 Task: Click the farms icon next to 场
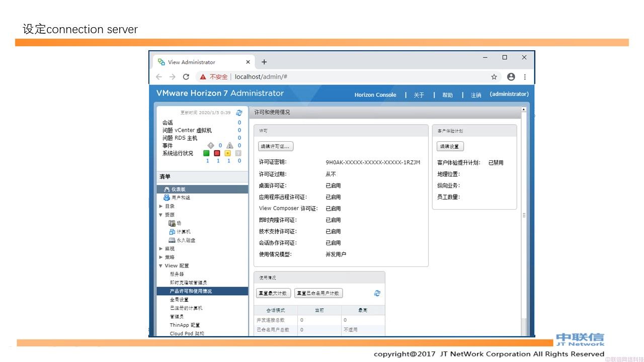pyautogui.click(x=172, y=223)
